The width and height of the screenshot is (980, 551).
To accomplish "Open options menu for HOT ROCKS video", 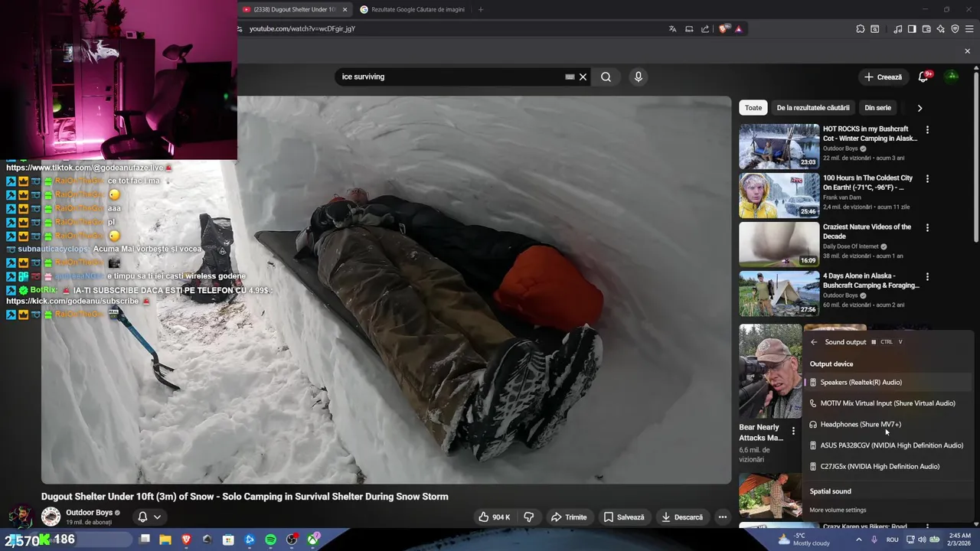I will 927,130.
